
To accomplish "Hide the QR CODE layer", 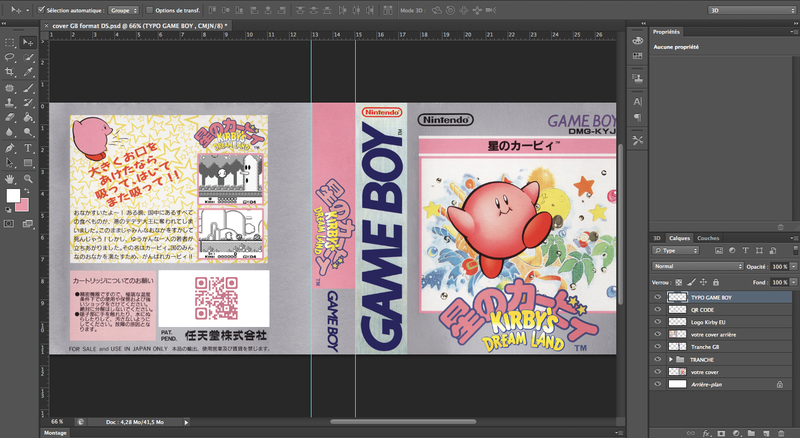I will tap(657, 309).
